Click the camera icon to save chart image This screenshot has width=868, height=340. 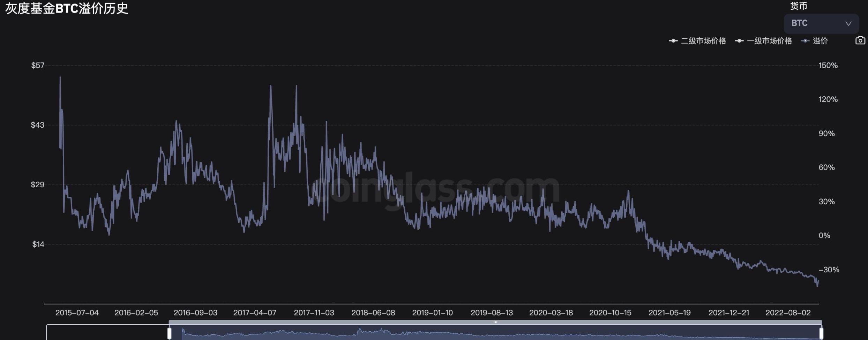860,40
